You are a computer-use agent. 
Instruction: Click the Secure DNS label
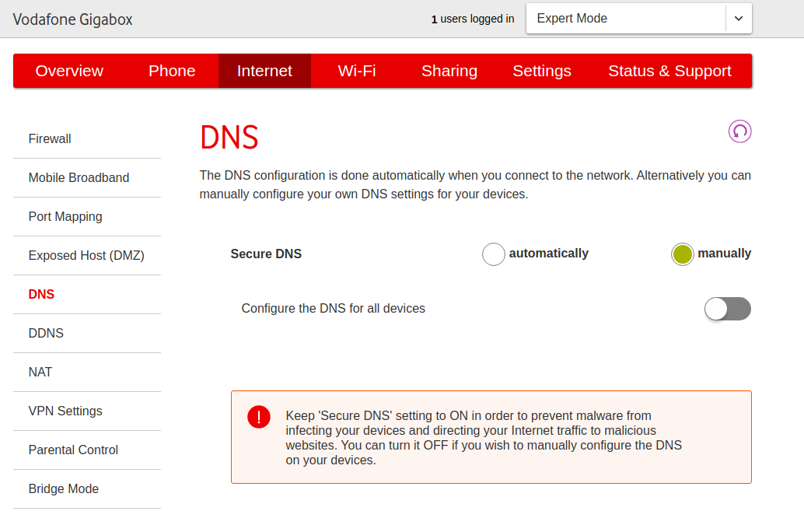(x=266, y=254)
